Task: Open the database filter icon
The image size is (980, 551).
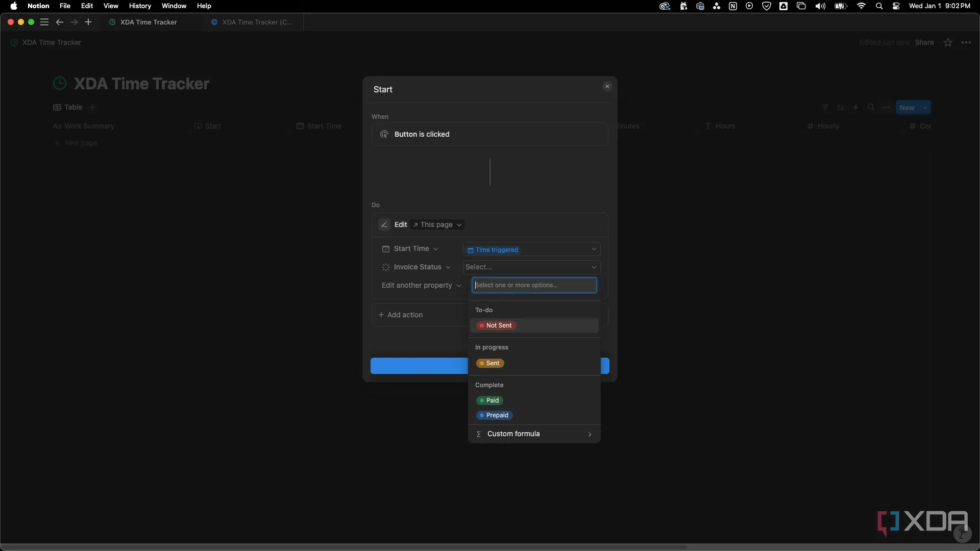Action: tap(825, 107)
